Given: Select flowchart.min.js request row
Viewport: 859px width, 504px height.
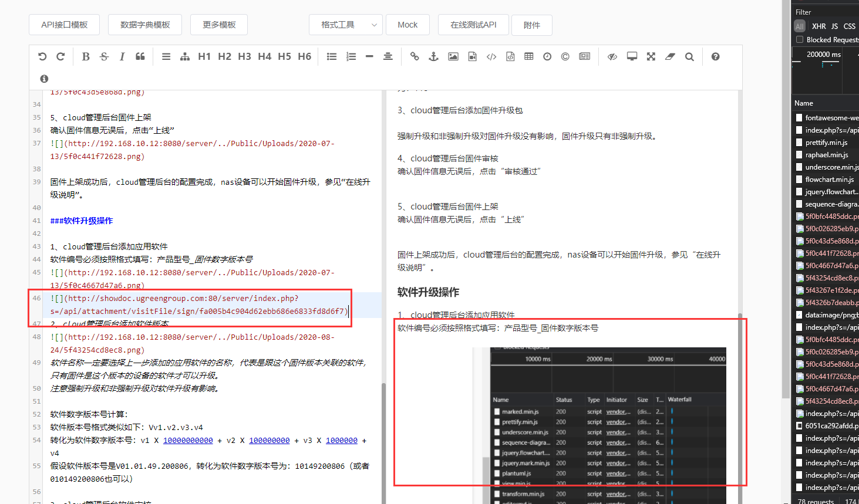Looking at the screenshot, I should click(827, 180).
